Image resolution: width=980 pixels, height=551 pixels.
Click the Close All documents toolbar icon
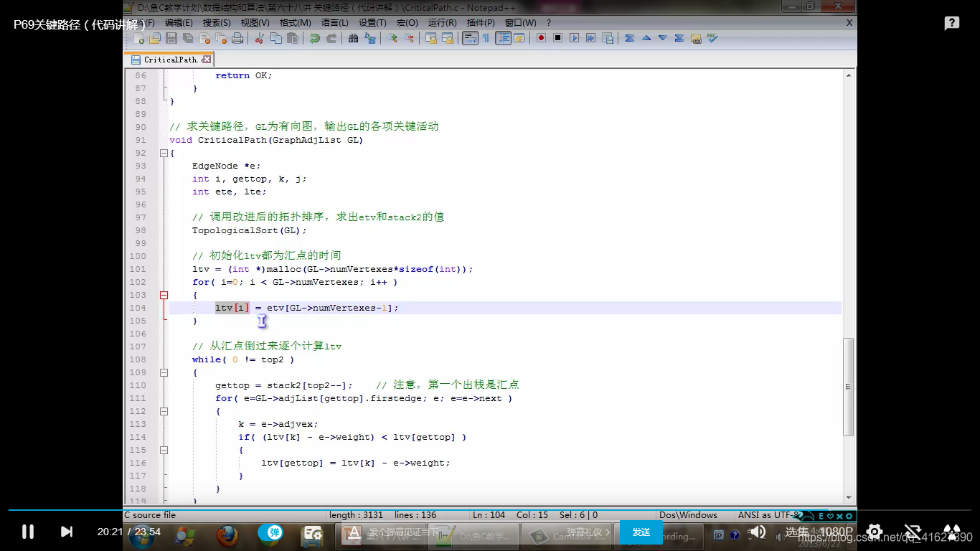pos(221,38)
